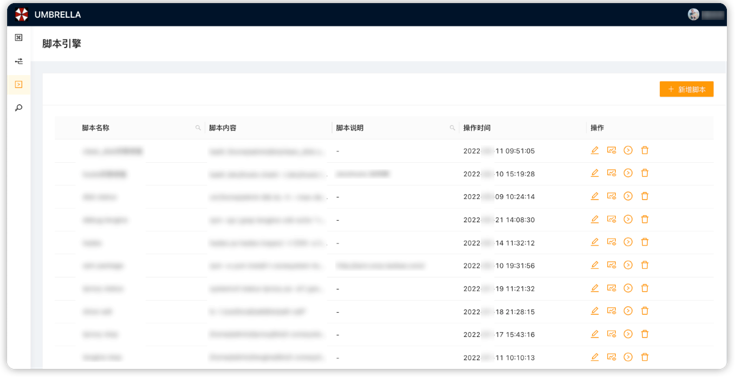The image size is (739, 378).
Task: Run the script dated 10 15:19:28
Action: coord(628,173)
